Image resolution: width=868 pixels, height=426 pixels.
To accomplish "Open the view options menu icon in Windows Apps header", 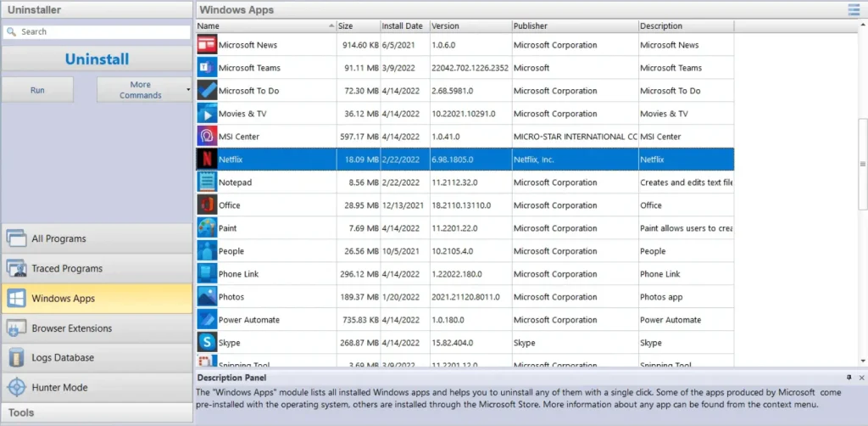I will (854, 9).
